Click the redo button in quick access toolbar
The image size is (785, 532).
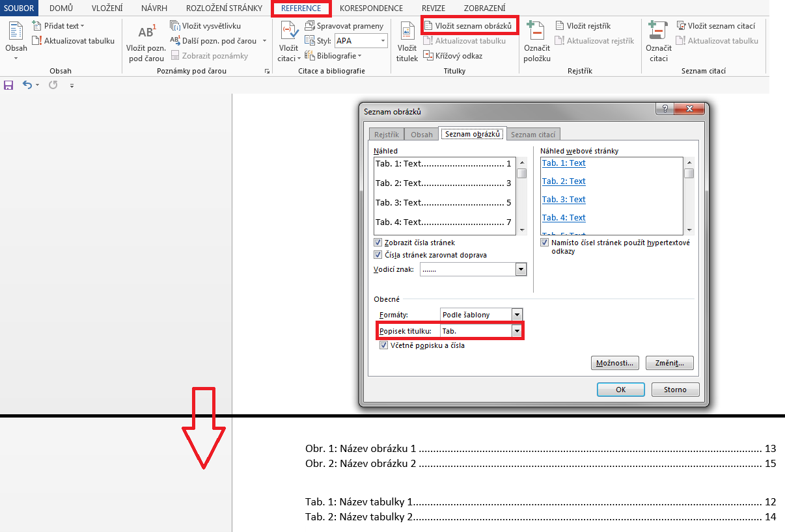pyautogui.click(x=53, y=85)
